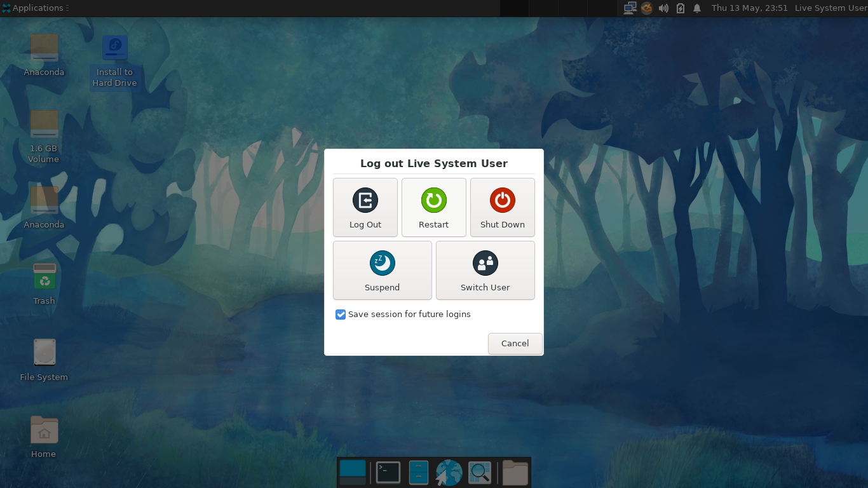Click the Log Out button
Viewport: 868px width, 488px height.
365,207
